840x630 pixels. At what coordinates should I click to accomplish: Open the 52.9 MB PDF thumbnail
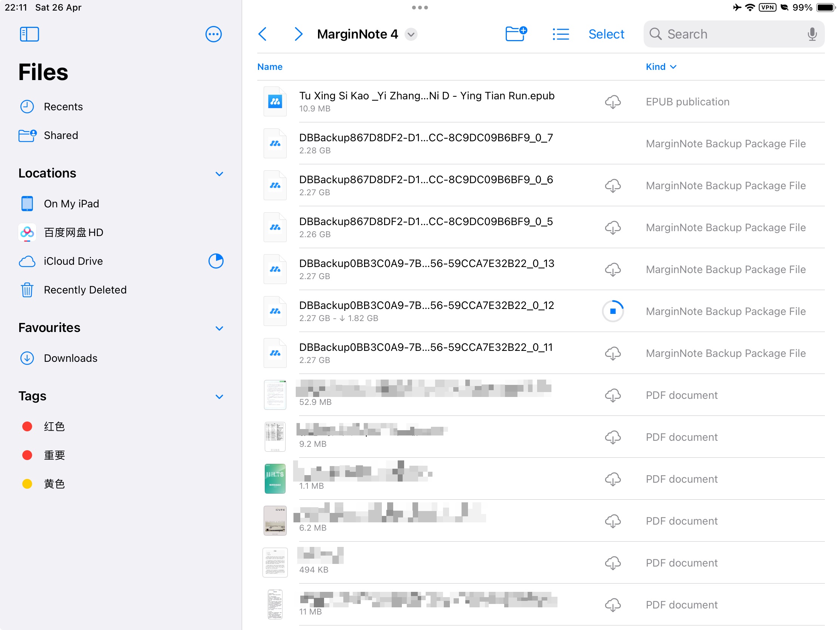point(275,395)
